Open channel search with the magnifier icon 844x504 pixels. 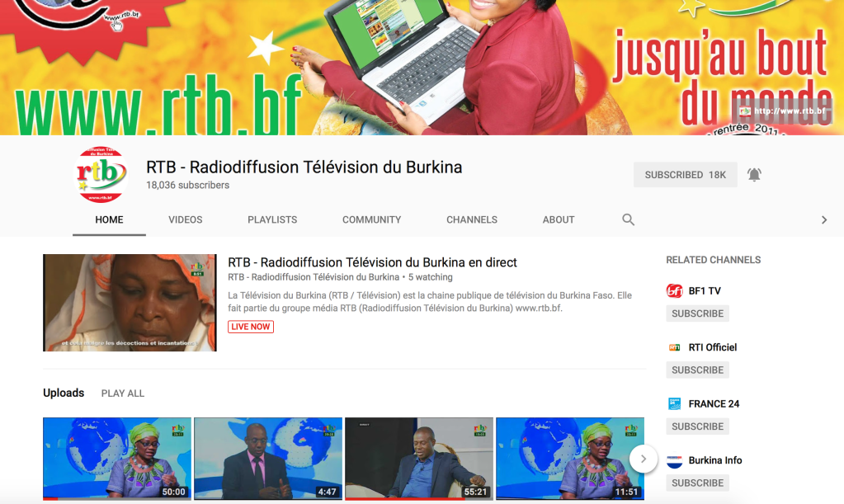[x=628, y=219]
